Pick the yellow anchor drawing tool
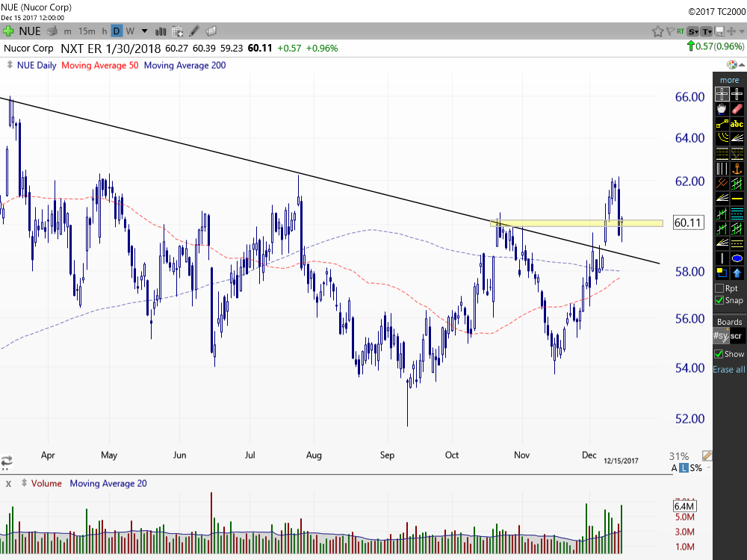Viewport: 747px width, 560px height. pyautogui.click(x=737, y=169)
